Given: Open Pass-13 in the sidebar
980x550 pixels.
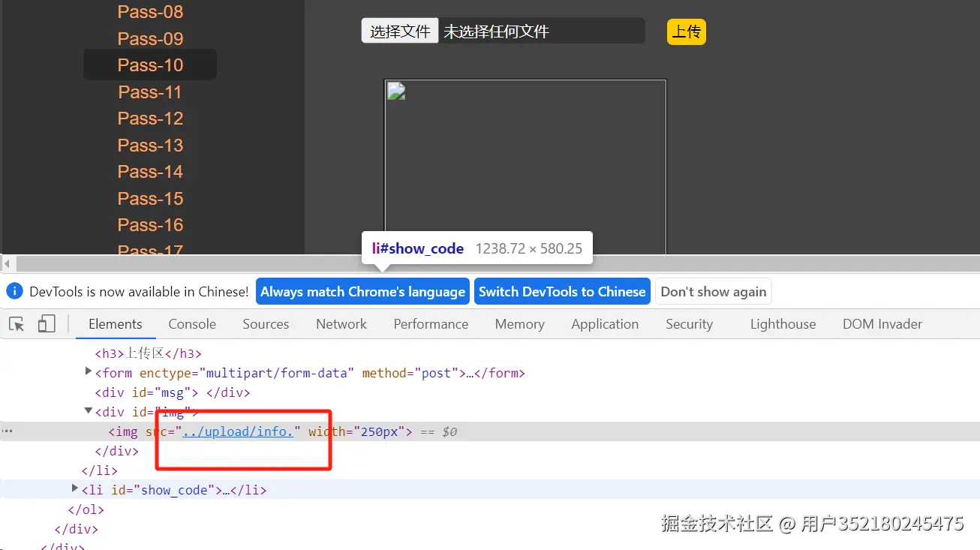Looking at the screenshot, I should click(150, 145).
